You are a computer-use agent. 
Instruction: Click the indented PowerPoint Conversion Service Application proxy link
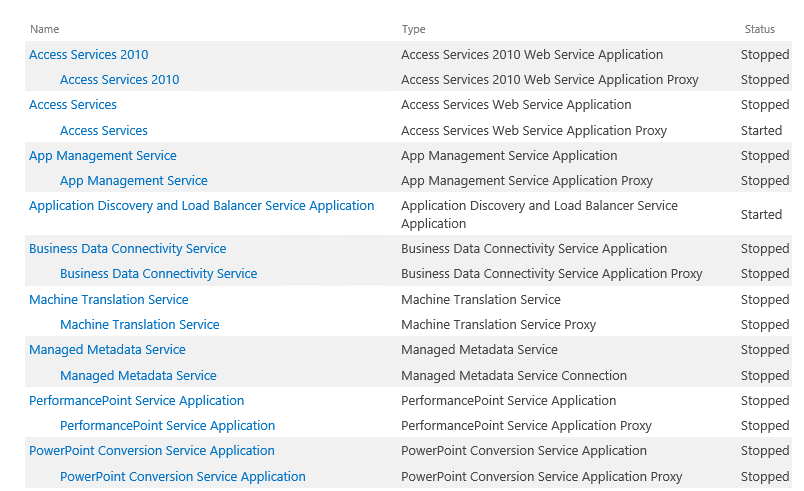[182, 477]
